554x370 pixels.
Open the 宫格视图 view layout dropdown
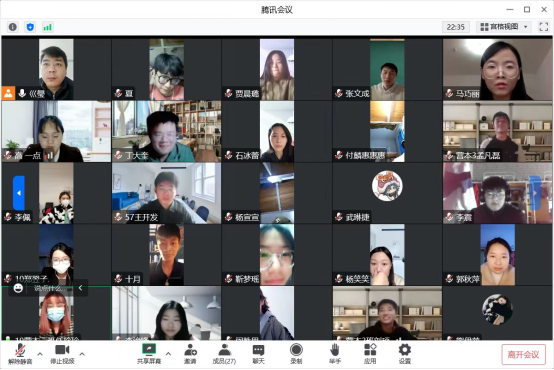tap(504, 27)
